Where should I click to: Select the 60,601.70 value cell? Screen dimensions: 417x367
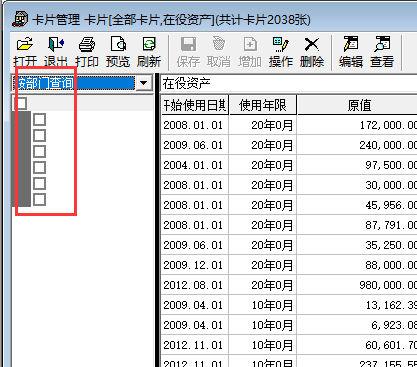357,345
